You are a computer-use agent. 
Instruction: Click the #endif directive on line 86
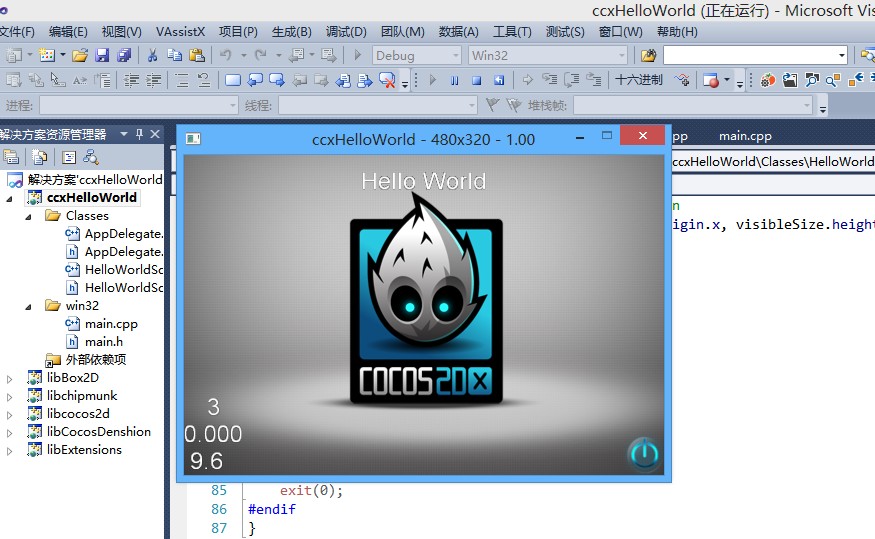272,509
